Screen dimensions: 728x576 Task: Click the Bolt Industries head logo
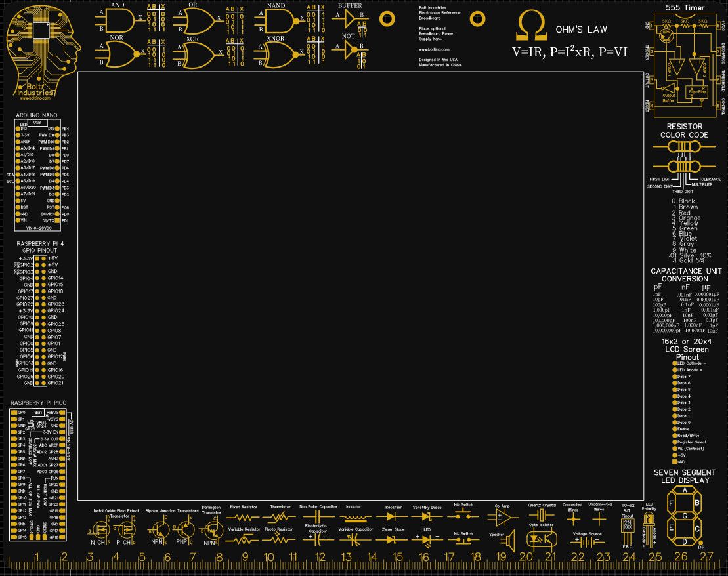[x=43, y=51]
